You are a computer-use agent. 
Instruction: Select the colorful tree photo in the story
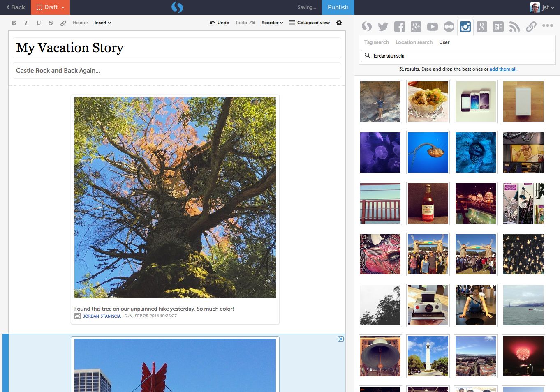[175, 198]
